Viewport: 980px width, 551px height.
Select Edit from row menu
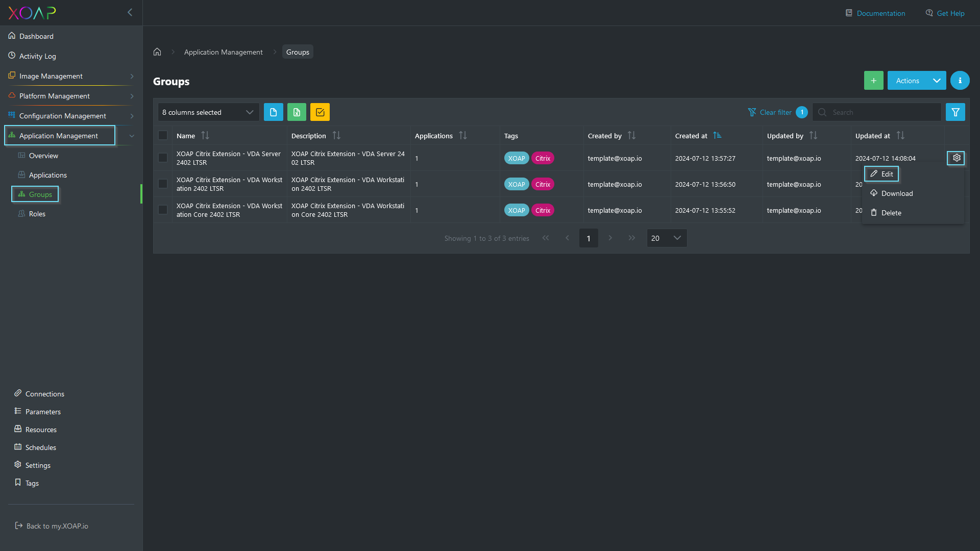pyautogui.click(x=881, y=174)
